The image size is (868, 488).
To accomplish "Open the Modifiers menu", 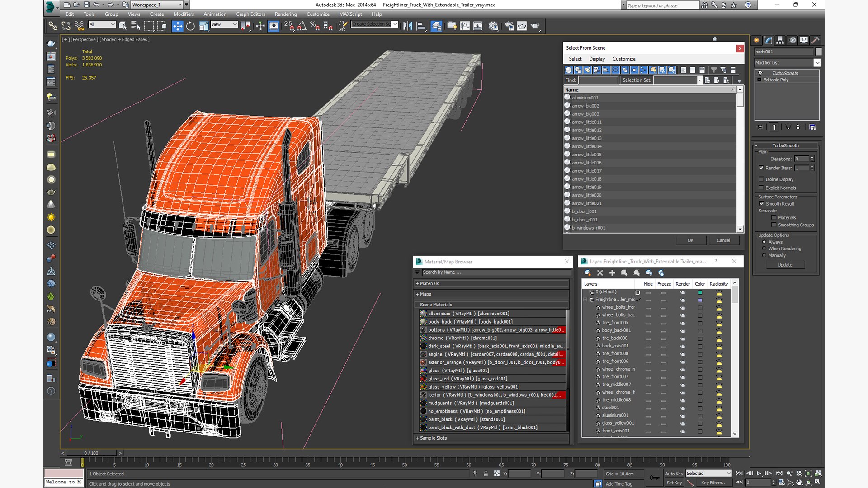I will (x=184, y=14).
